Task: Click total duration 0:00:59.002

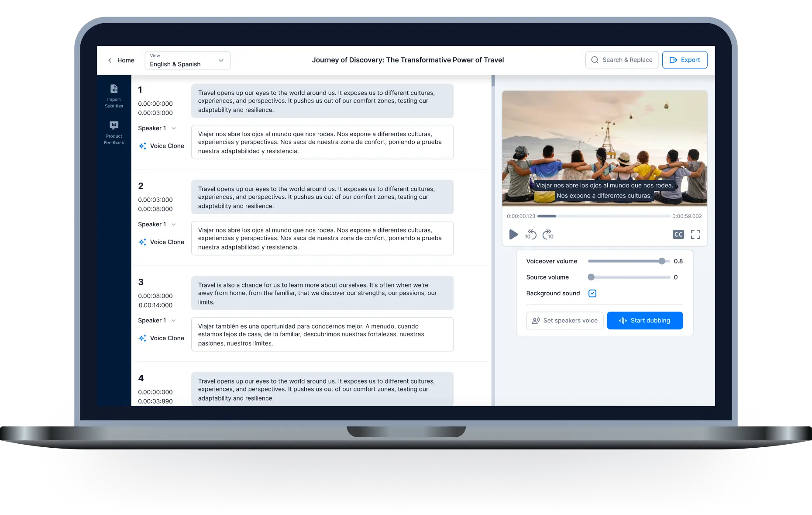Action: click(x=687, y=216)
